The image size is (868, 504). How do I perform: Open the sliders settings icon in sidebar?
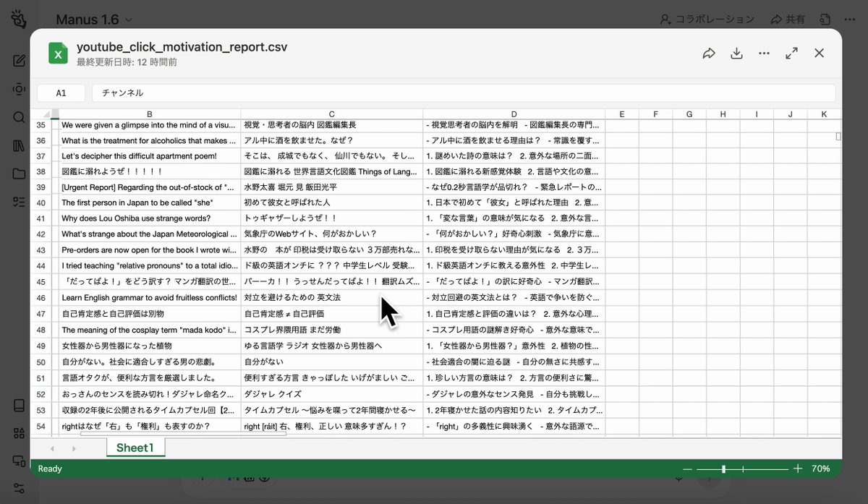(19, 488)
